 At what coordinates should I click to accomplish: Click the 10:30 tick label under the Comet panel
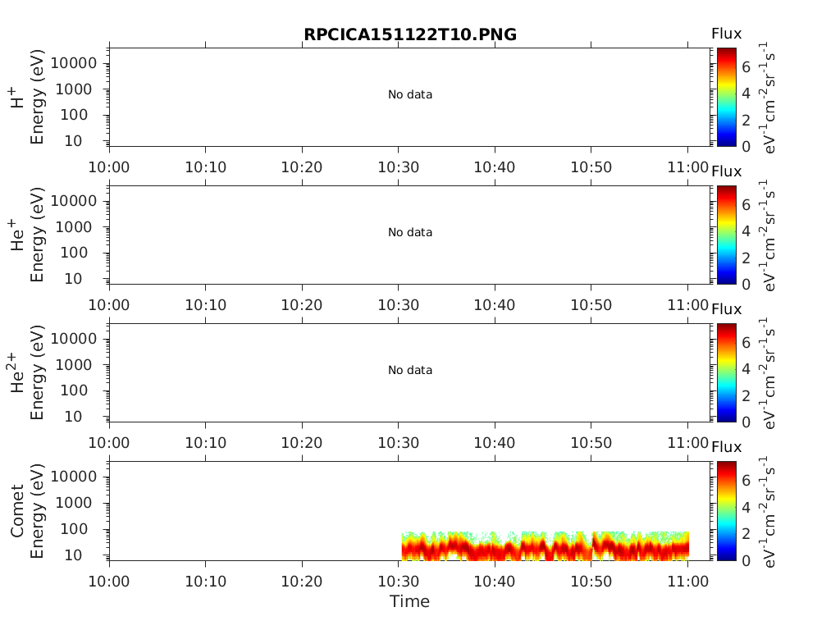[x=399, y=581]
